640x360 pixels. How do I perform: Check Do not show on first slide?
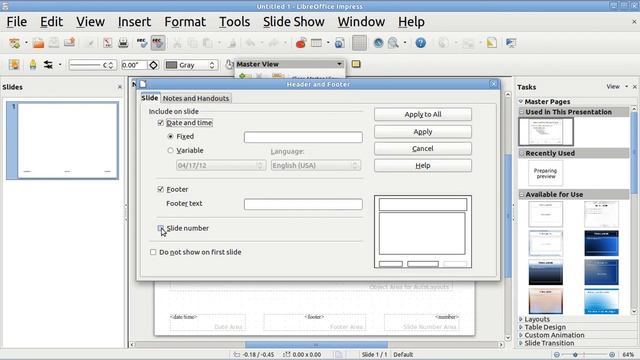153,252
